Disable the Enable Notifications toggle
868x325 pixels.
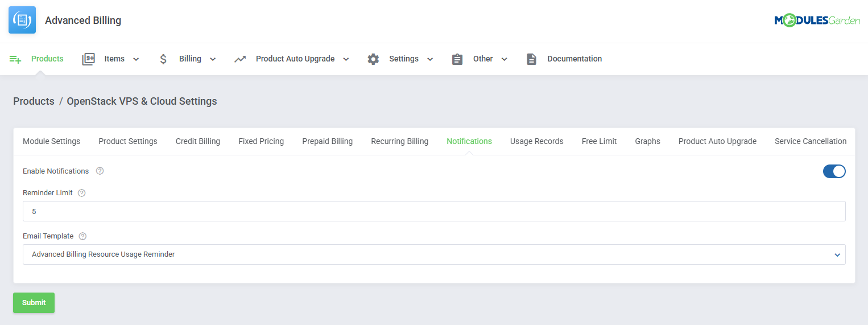[834, 171]
